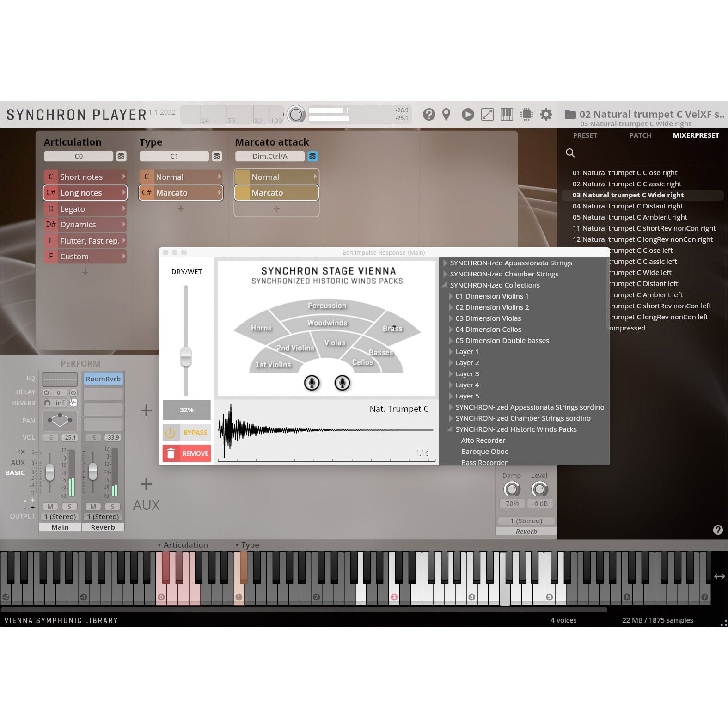Select the BASIC mixer view
The height and width of the screenshot is (728, 728).
pyautogui.click(x=15, y=473)
